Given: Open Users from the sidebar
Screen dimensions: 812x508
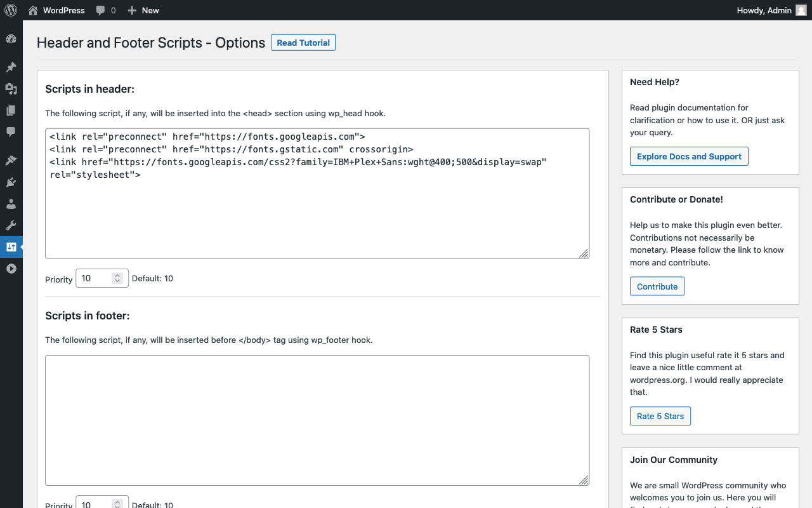Looking at the screenshot, I should 11,204.
